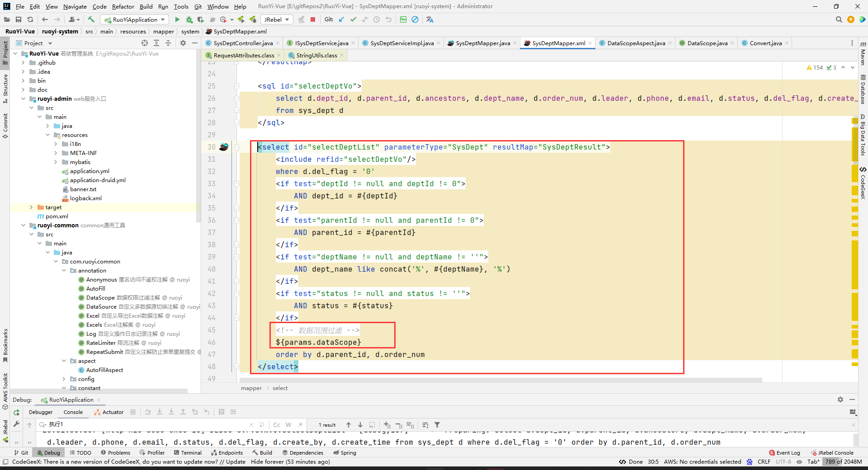Screen dimensions: 868x470
Task: Open the Problems tool window
Action: tap(116, 453)
